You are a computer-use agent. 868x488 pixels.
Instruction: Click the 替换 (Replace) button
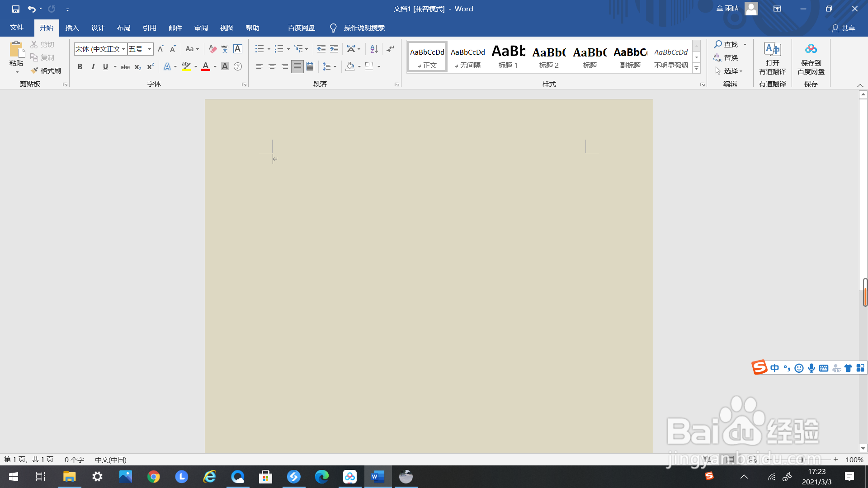[x=726, y=57]
